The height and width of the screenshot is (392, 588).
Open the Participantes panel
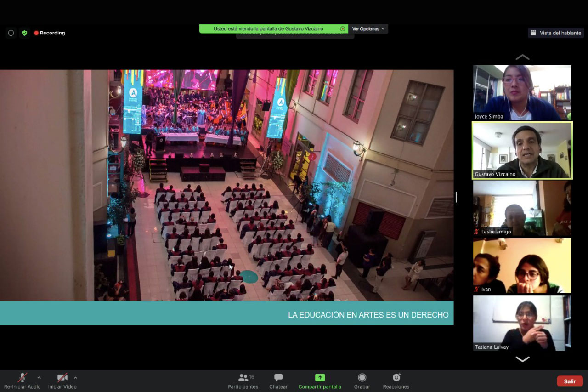point(243,381)
